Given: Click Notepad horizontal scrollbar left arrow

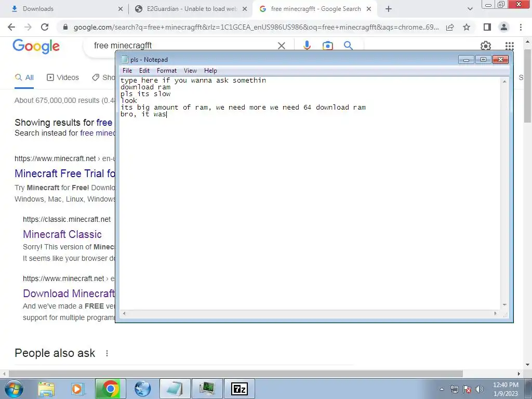Looking at the screenshot, I should (124, 313).
